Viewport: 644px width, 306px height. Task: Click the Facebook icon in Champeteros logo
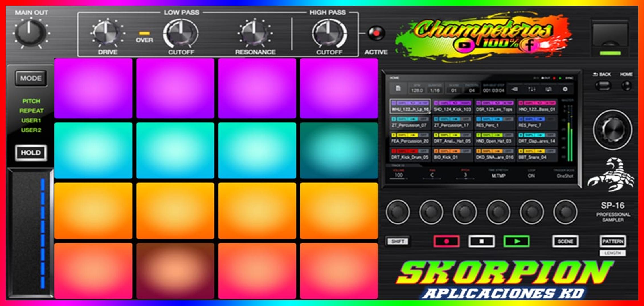[530, 45]
